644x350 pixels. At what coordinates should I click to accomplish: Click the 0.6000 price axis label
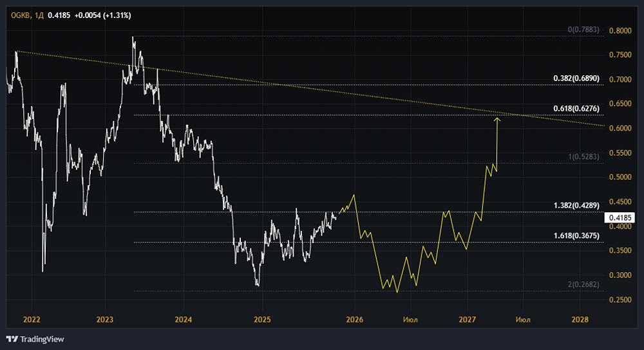click(x=620, y=129)
